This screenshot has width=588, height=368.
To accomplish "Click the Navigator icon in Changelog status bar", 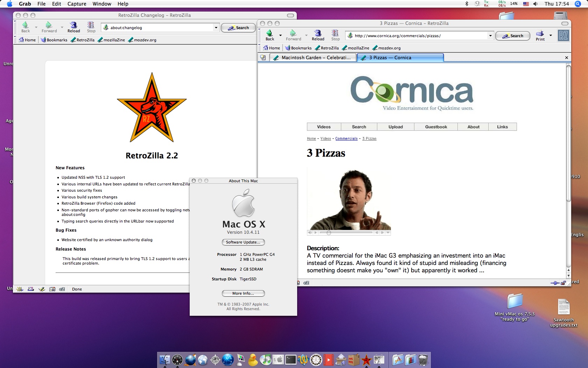I will coord(20,289).
